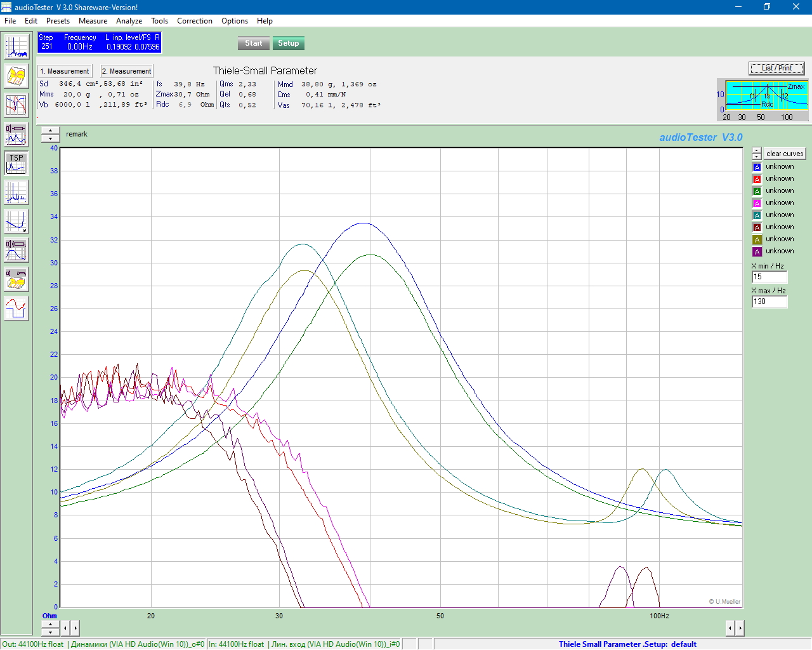Click the X-axis left scroll arrow near Ohm label
Image resolution: width=812 pixels, height=650 pixels.
click(x=65, y=628)
